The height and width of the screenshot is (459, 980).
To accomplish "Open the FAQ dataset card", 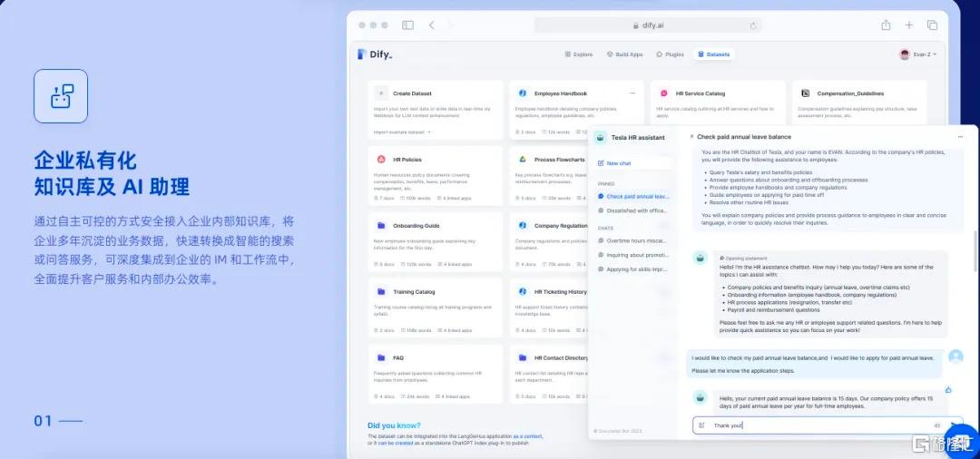I will tap(435, 374).
